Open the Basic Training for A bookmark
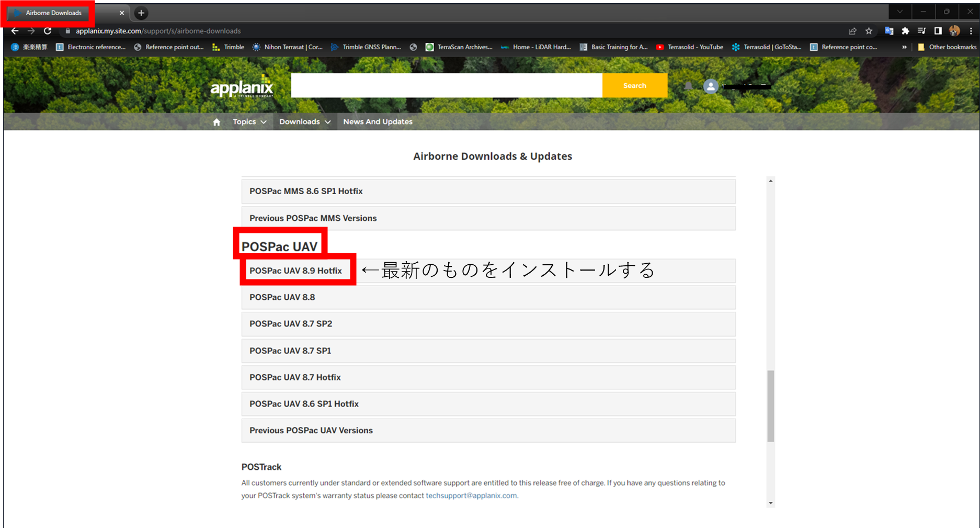The width and height of the screenshot is (980, 528). tap(614, 47)
